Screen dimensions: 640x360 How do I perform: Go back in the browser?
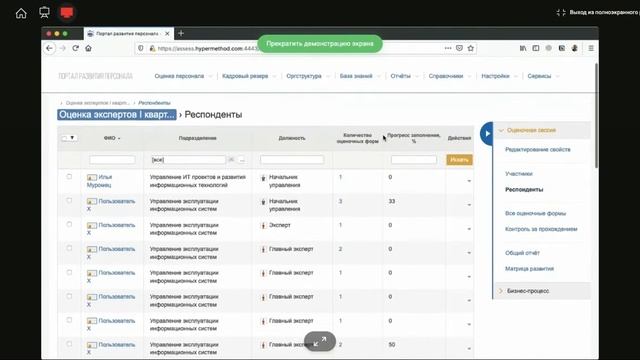click(x=49, y=48)
